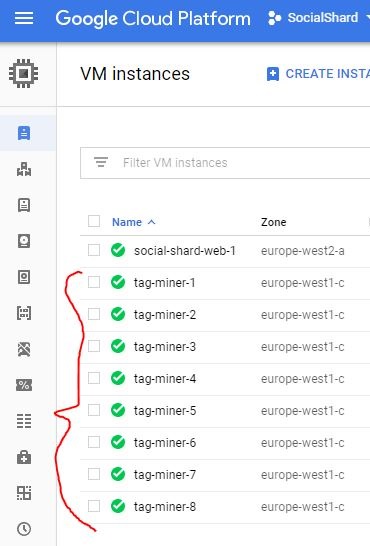Viewport: 370px width, 546px height.
Task: Open the social-shard-web-1 instance link
Action: coord(185,251)
